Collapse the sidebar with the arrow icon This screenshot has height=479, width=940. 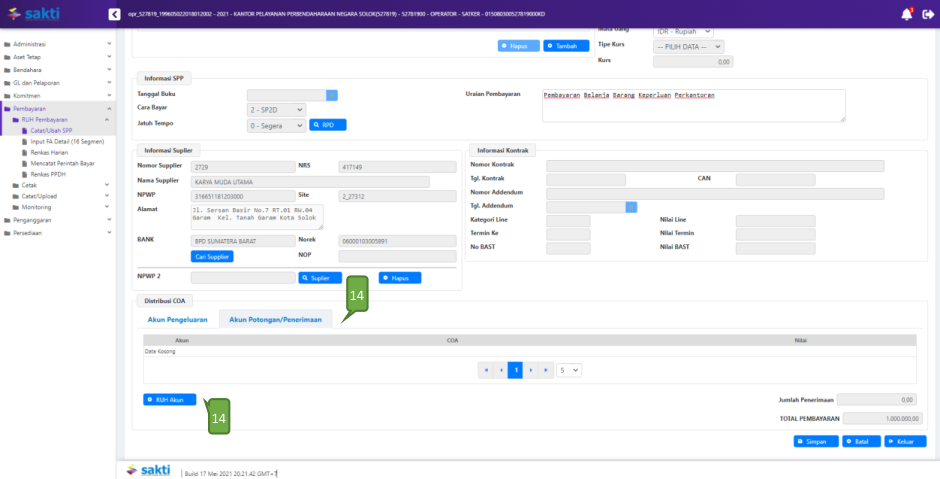click(114, 14)
